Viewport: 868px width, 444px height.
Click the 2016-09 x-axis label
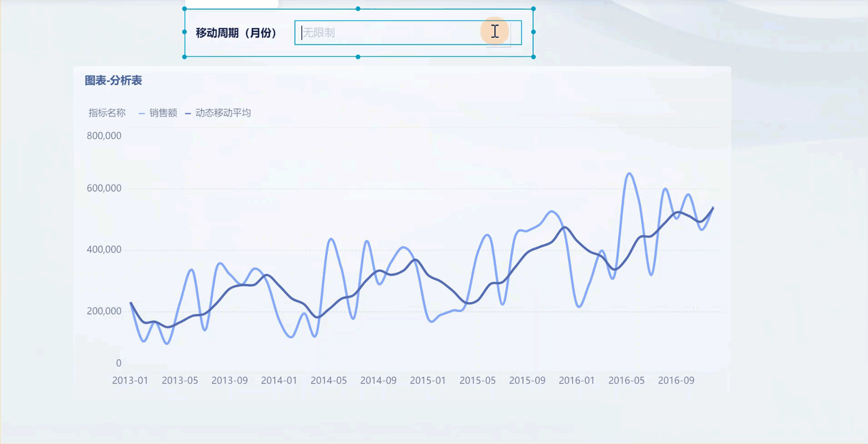click(x=676, y=380)
